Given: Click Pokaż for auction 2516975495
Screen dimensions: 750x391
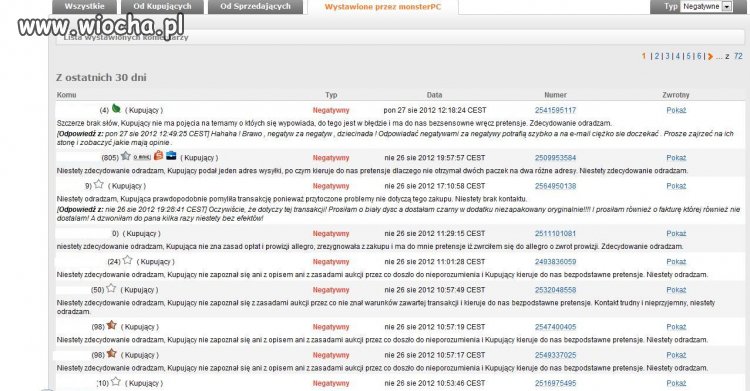Looking at the screenshot, I should click(x=676, y=383).
